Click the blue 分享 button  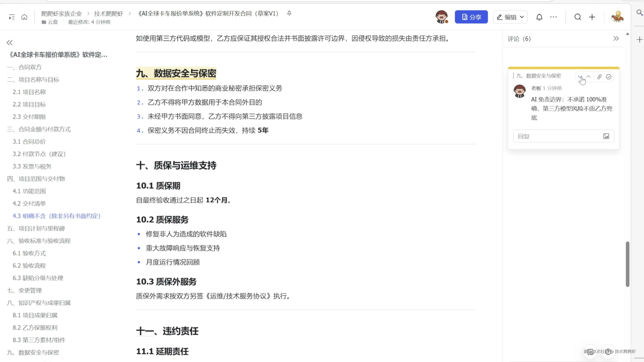[471, 17]
